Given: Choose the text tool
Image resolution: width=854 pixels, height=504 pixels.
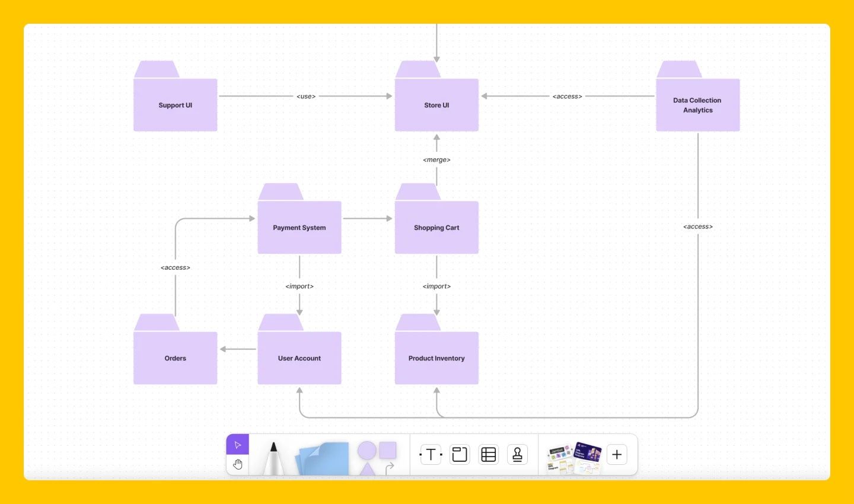Looking at the screenshot, I should tap(430, 454).
